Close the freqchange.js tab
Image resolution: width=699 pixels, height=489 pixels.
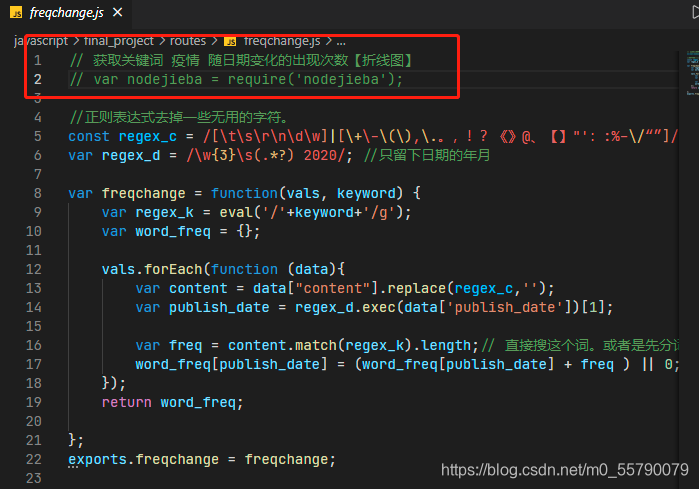pyautogui.click(x=118, y=12)
